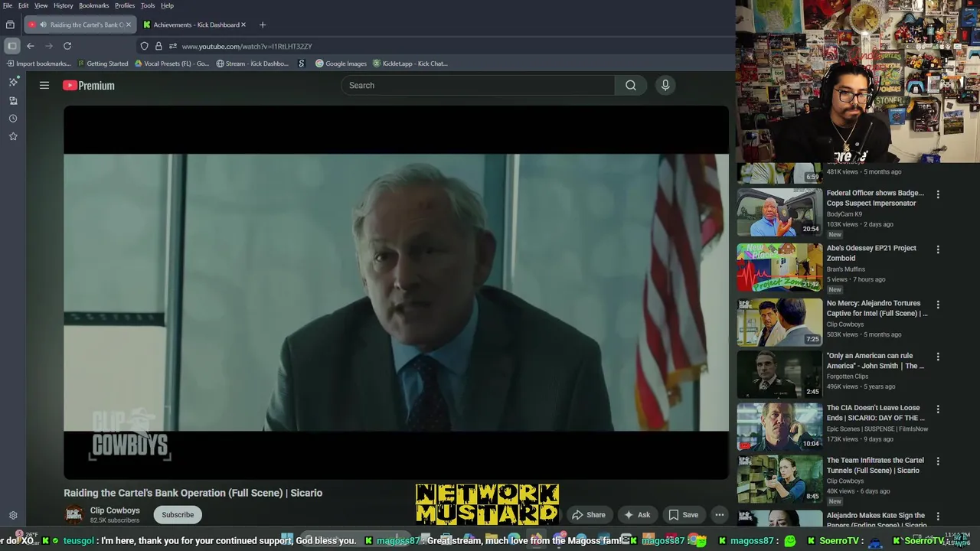980x551 pixels.
Task: Open Clip Cowboys channel avatar
Action: (73, 515)
